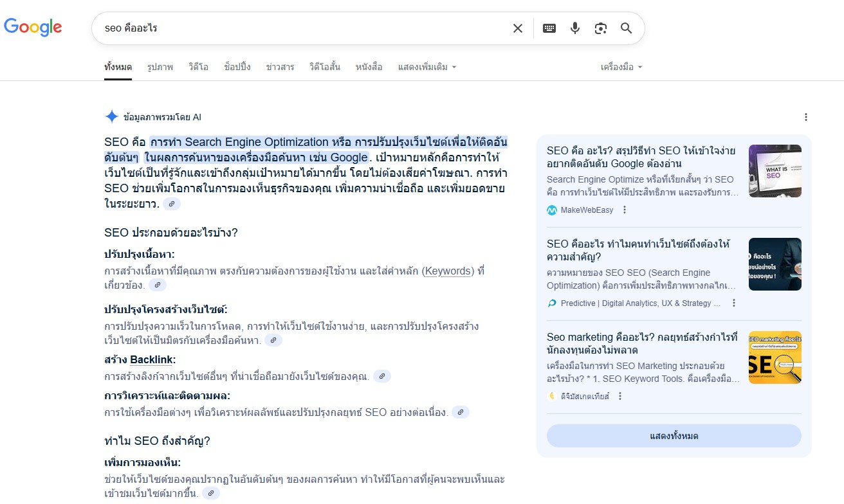Open three-dot menu beside MakeWebEasy
Screen dimensions: 844x504
624,210
